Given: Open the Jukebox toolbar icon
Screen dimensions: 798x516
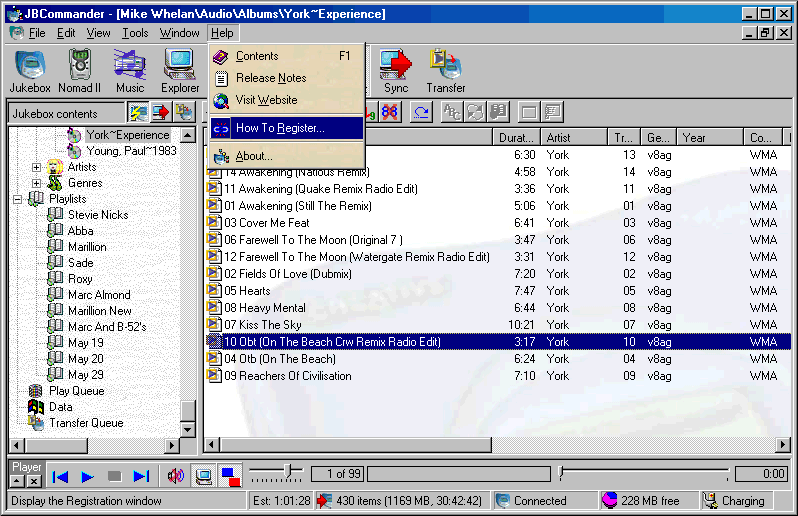Looking at the screenshot, I should [x=30, y=71].
